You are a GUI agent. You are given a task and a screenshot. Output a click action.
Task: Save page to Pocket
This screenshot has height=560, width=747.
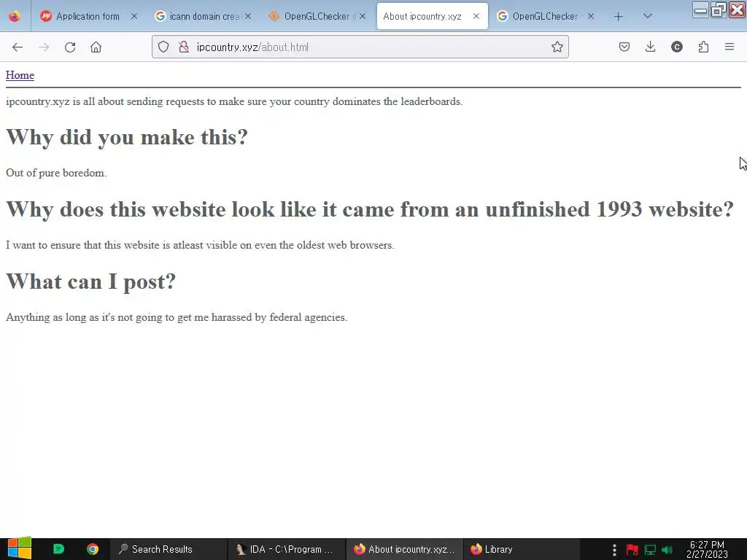624,47
